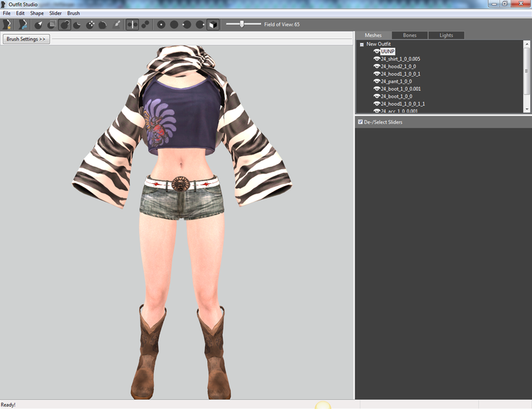Open the Brush menu
The height and width of the screenshot is (409, 532).
(x=73, y=13)
